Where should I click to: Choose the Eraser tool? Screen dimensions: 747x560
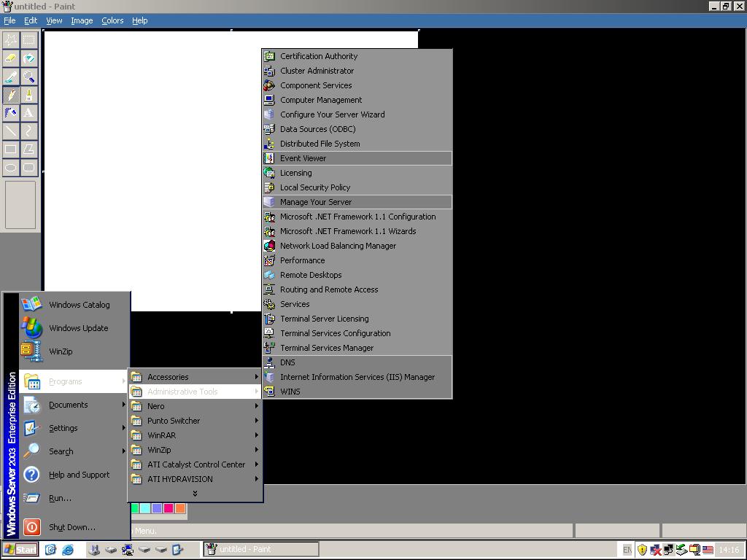point(11,58)
